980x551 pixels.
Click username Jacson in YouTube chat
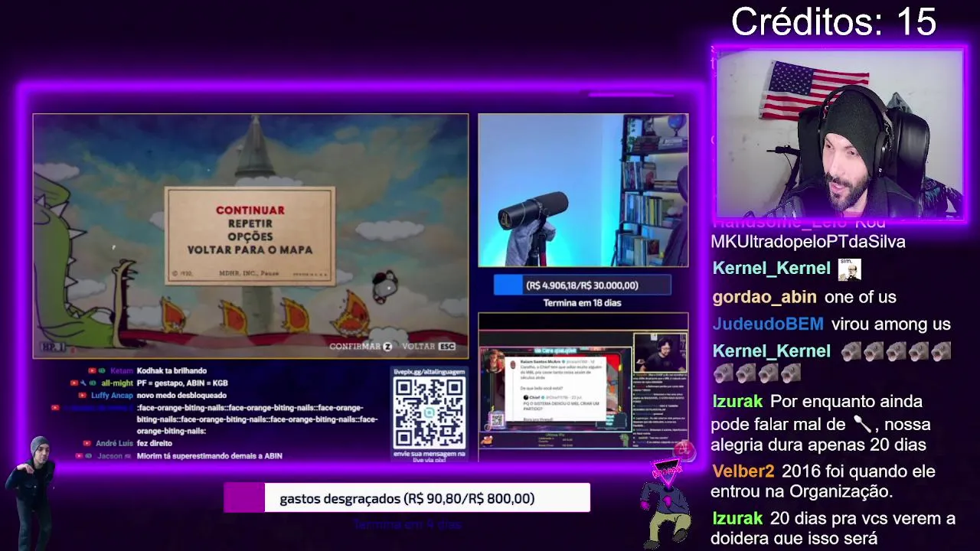point(109,455)
